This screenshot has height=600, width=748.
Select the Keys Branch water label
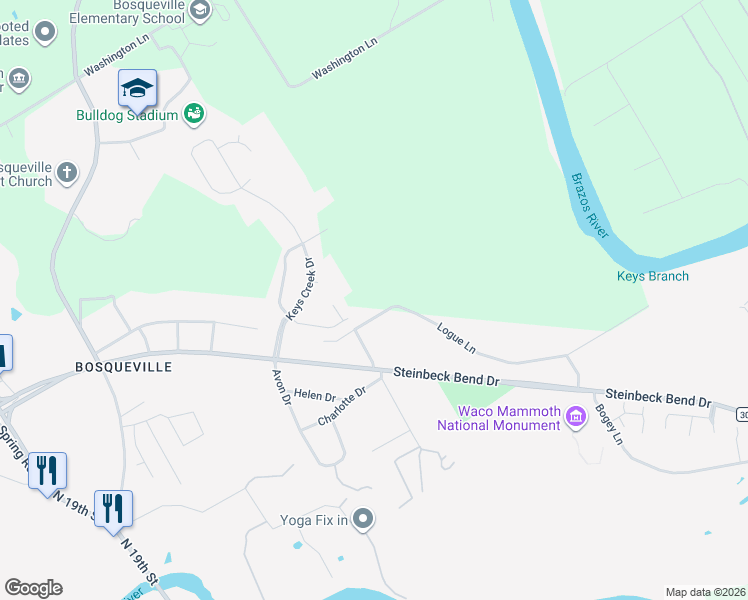(653, 276)
